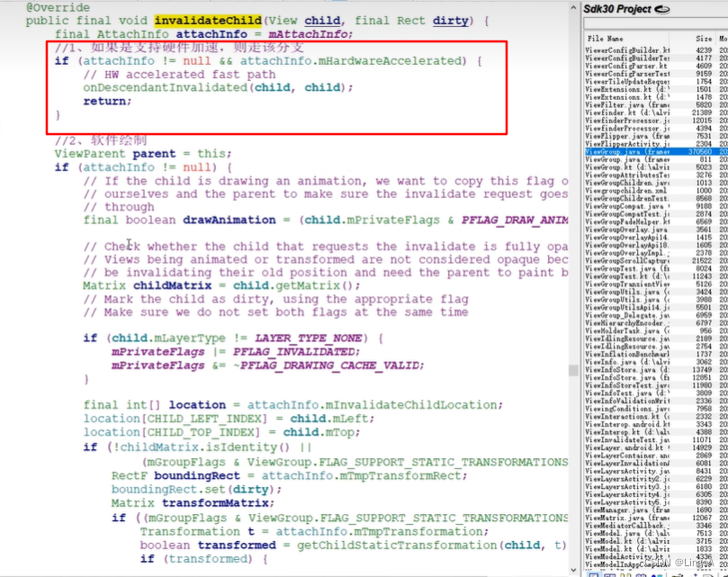Open ViewGroupFadeHelper.kt in the list
Image resolution: width=728 pixels, height=577 pixels.
pyautogui.click(x=656, y=222)
